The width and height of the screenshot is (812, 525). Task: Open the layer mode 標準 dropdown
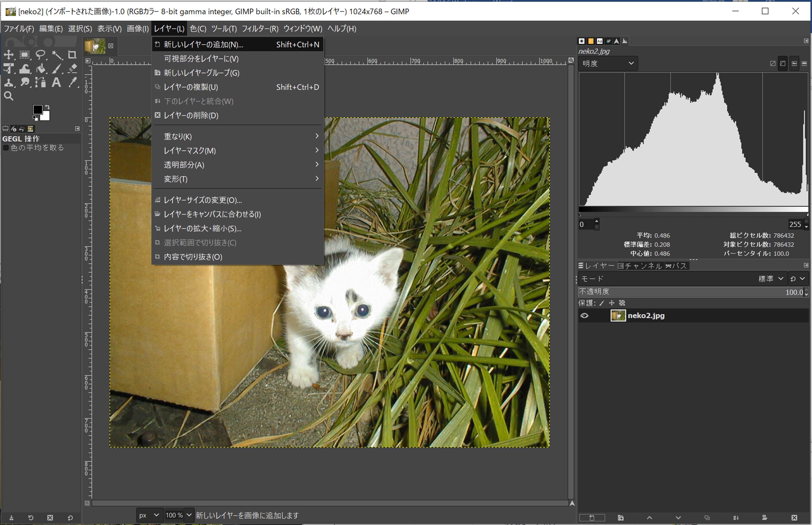pos(771,279)
